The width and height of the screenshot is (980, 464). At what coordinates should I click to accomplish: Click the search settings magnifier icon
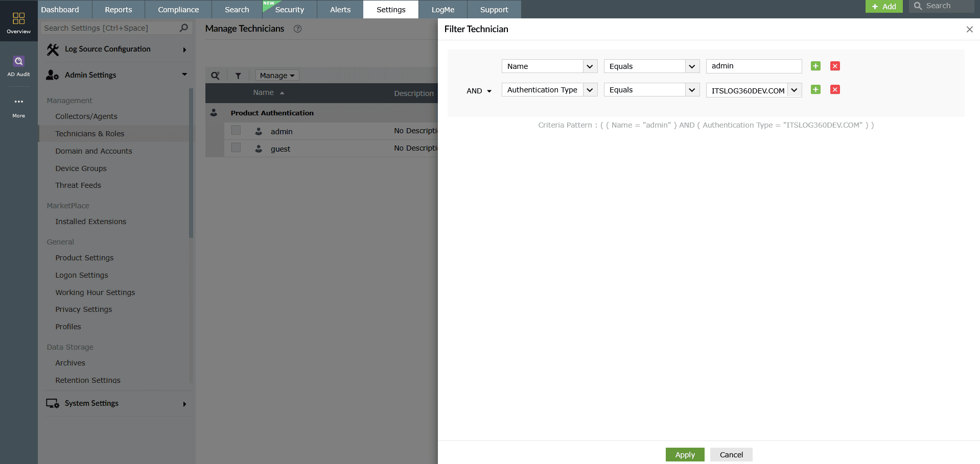coord(184,28)
